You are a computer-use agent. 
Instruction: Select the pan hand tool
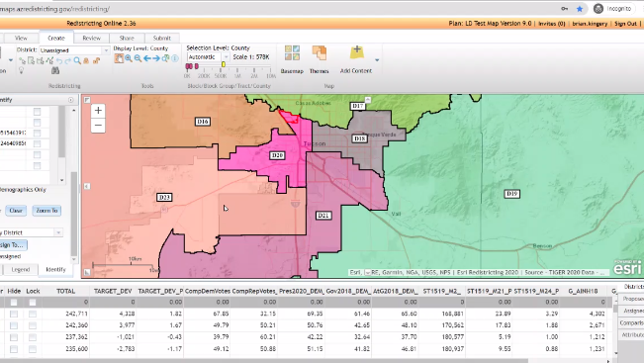(x=119, y=58)
